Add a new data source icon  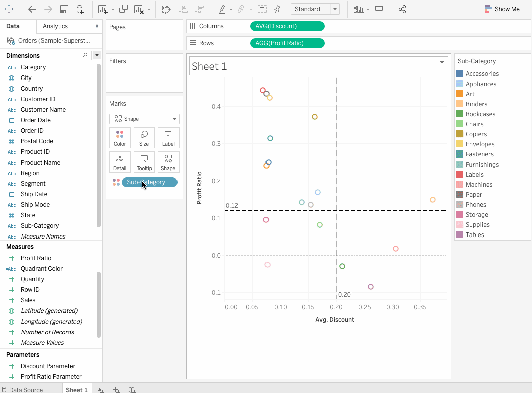[80, 9]
